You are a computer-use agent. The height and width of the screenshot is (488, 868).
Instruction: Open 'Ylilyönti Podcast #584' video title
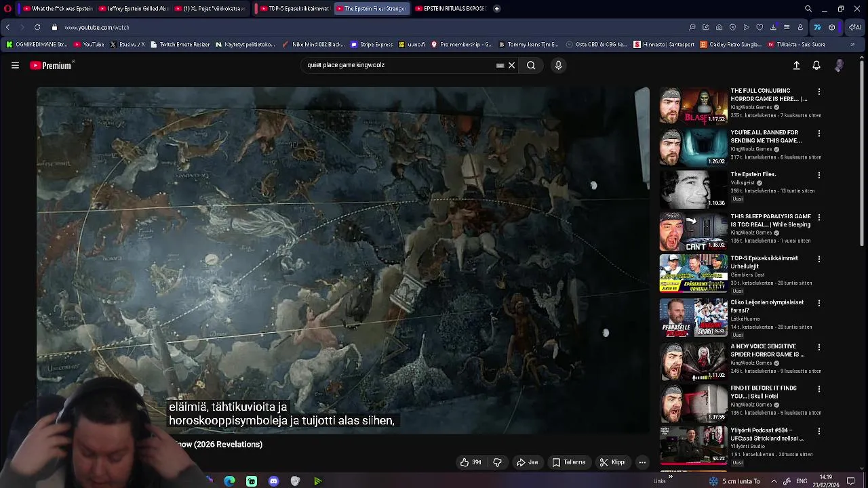[766, 434]
